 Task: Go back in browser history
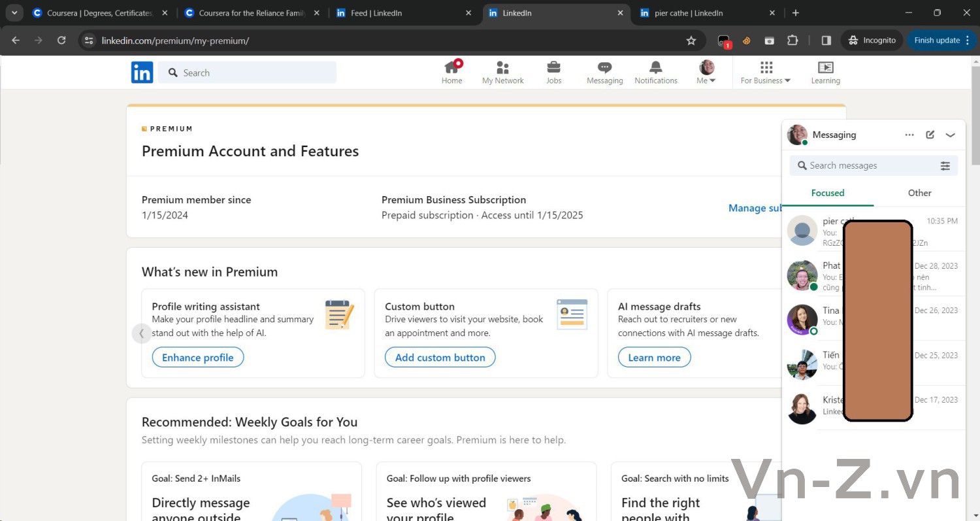click(x=16, y=41)
